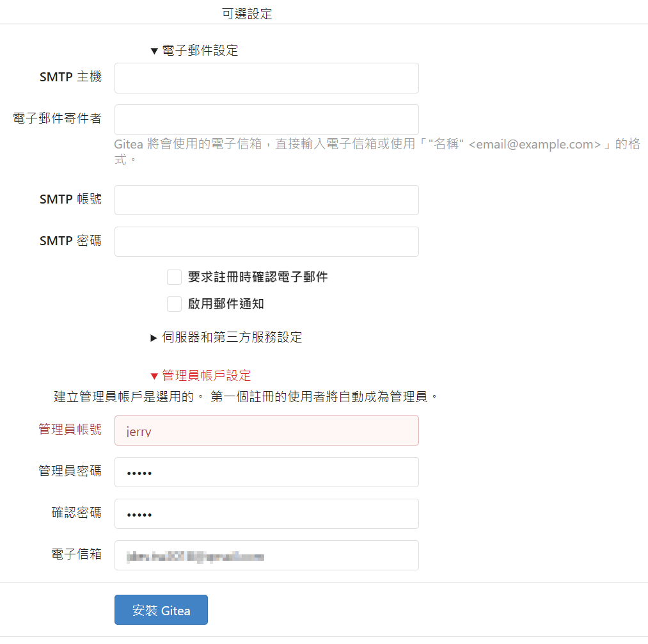Expand 伺服器和第三方服務設定 section
The image size is (648, 644).
click(226, 337)
